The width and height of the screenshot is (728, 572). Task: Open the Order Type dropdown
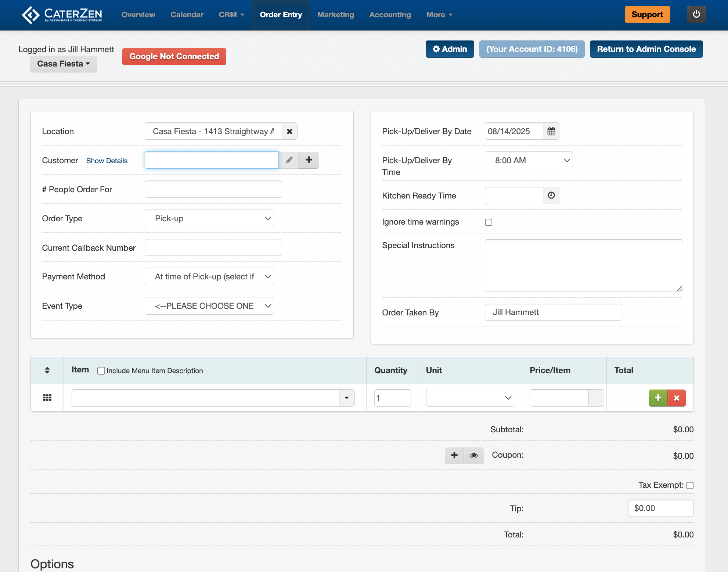pos(209,218)
